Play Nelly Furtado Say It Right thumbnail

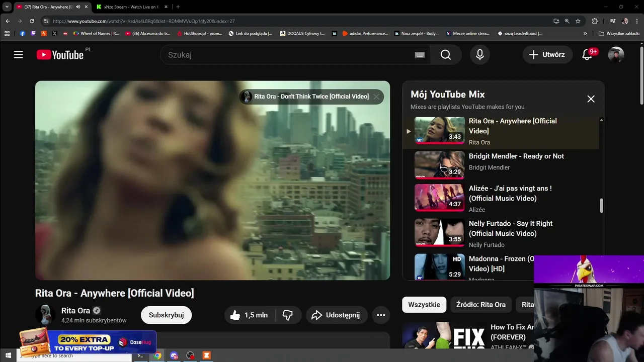[x=439, y=232]
